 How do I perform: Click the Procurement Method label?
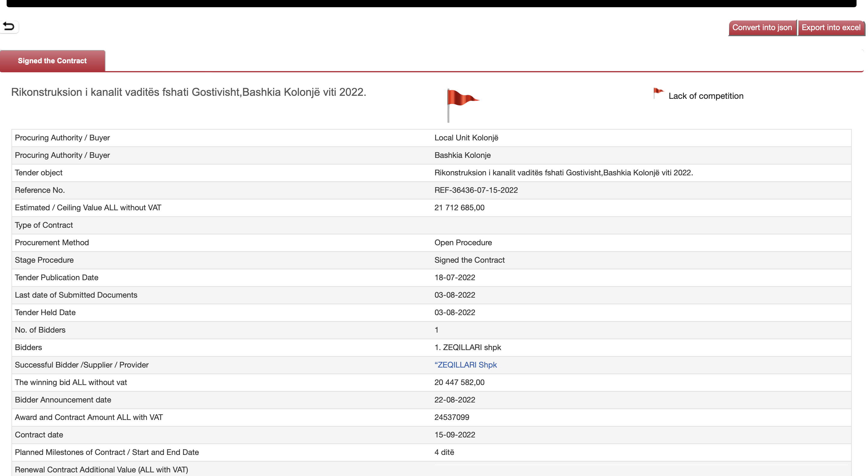[52, 243]
